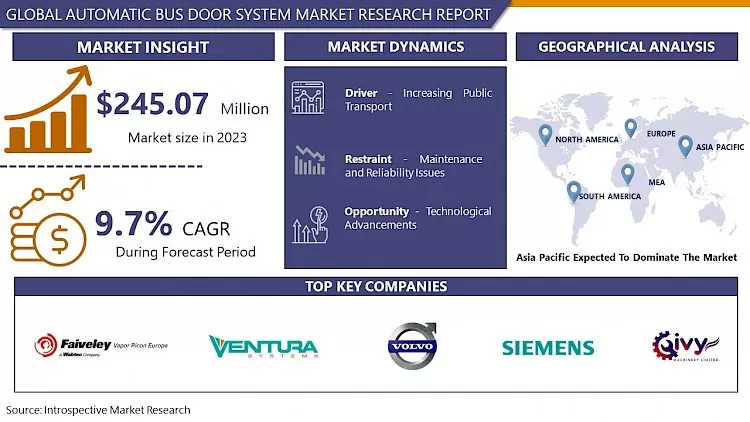Screen dimensions: 750x422
Task: Click 'Asia Pacific Expected To Dominate' caption
Action: [x=627, y=257]
